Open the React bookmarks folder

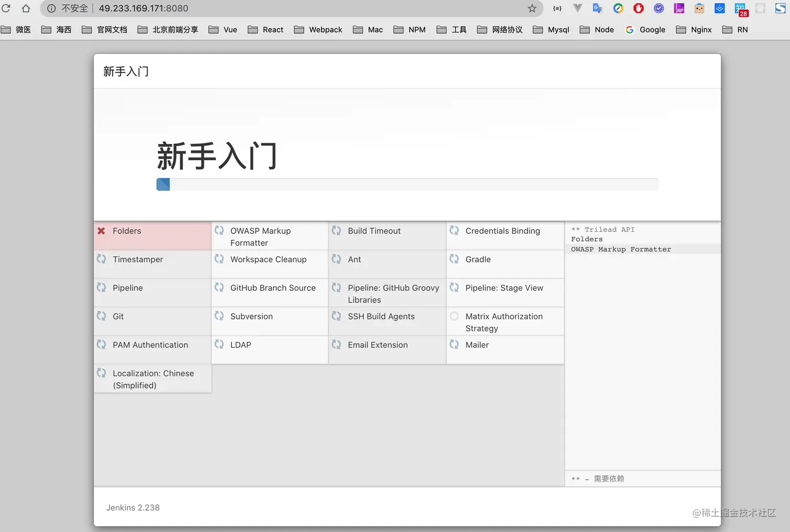(265, 30)
